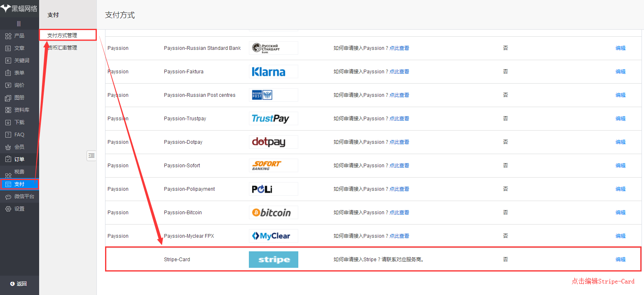The image size is (644, 295).
Task: Click the stripe logo thumbnail
Action: pyautogui.click(x=273, y=260)
